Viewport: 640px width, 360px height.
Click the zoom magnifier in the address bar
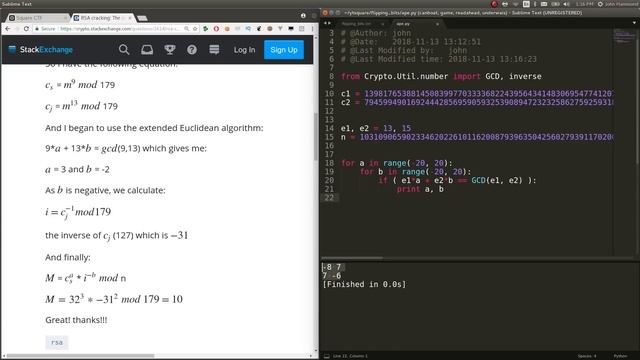coord(187,29)
